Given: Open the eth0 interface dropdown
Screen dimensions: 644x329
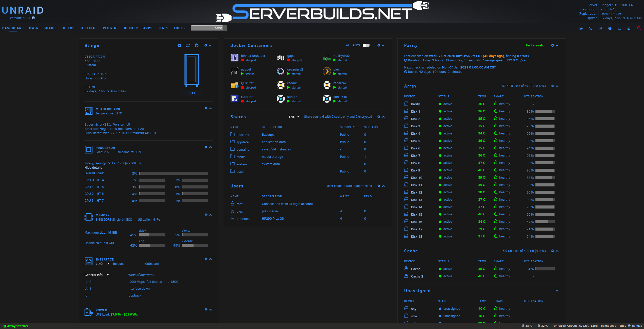Looking at the screenshot, I should pos(102,264).
